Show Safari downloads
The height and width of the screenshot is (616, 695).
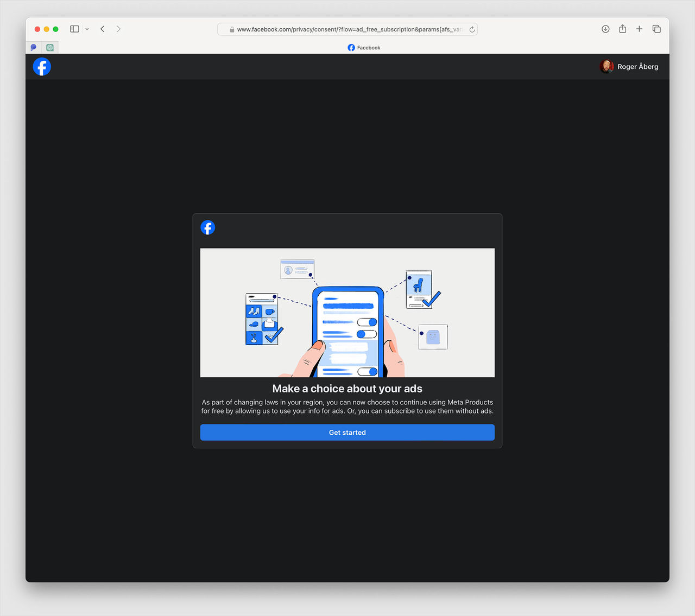click(605, 29)
